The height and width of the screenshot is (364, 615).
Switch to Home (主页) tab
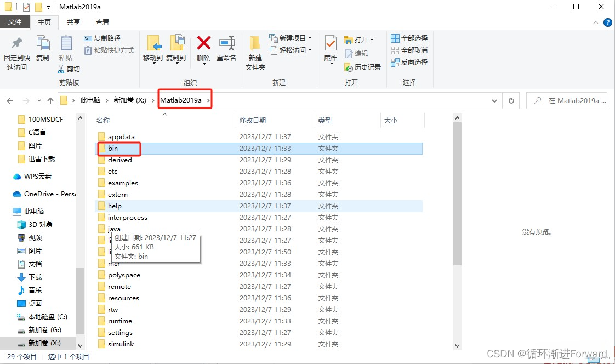44,22
